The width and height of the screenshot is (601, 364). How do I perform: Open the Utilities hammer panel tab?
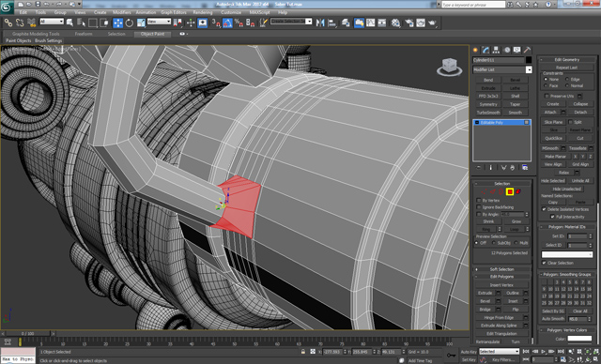[528, 50]
